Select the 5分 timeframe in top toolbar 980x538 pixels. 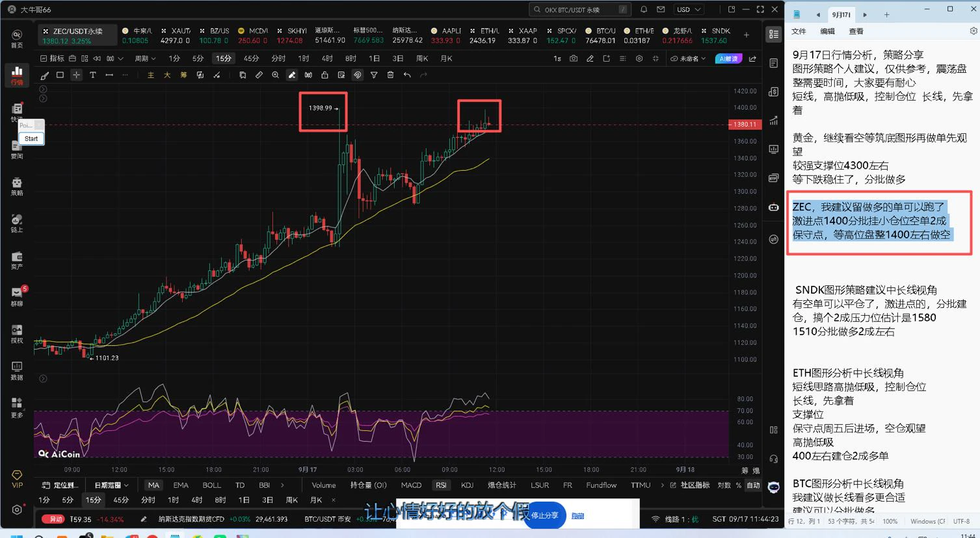point(198,58)
